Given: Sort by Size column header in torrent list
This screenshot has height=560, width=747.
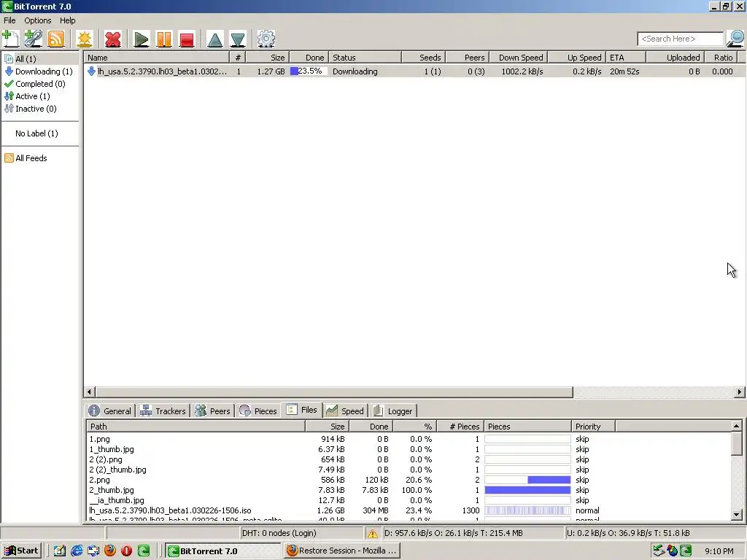Looking at the screenshot, I should point(267,58).
